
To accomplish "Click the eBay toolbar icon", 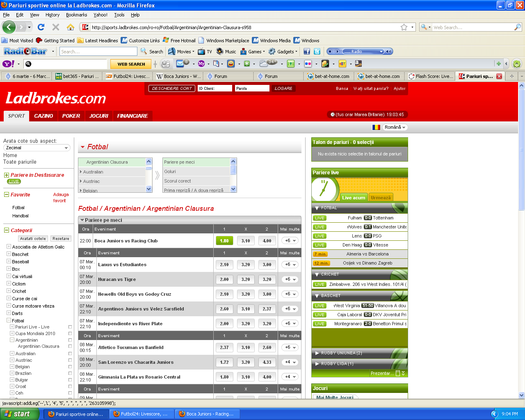I will 342,64.
